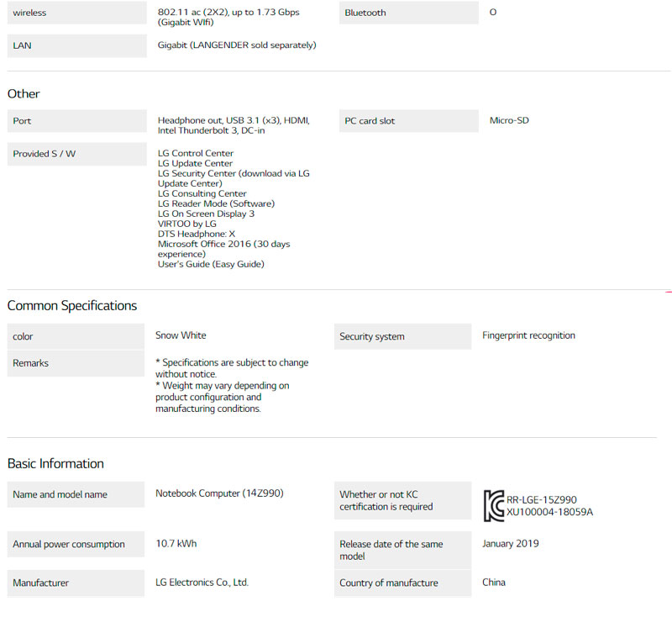Screen dimensions: 672x633
Task: Click Microsoft Office 2016 trial text
Action: click(223, 249)
